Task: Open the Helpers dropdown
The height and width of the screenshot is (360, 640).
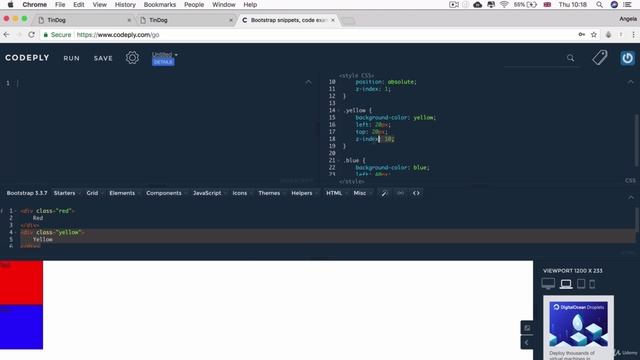Action: (x=303, y=193)
